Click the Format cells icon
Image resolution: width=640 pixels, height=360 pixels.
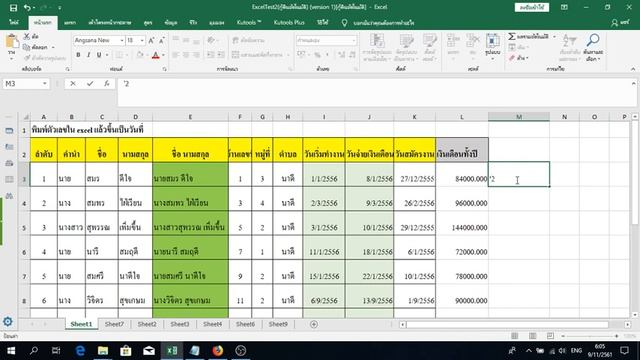coord(493,41)
